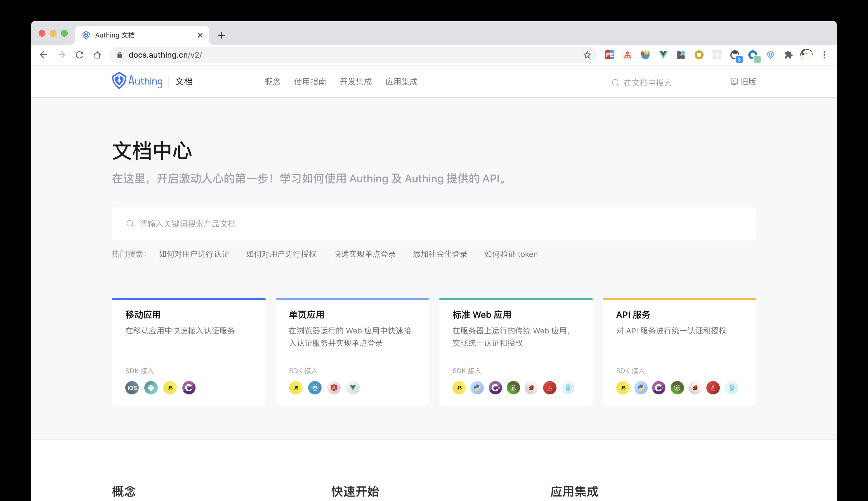Open the 开发集成 nav menu
Screen dimensions: 868x501
[356, 82]
